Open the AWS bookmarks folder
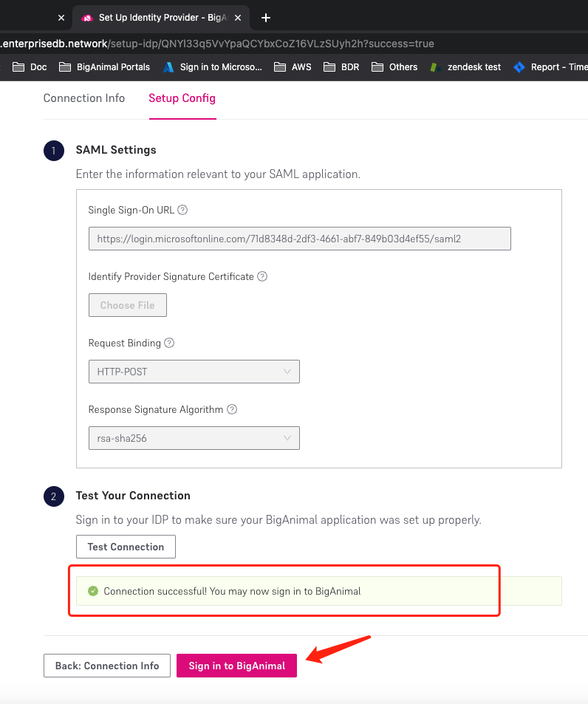This screenshot has width=588, height=704. point(293,67)
